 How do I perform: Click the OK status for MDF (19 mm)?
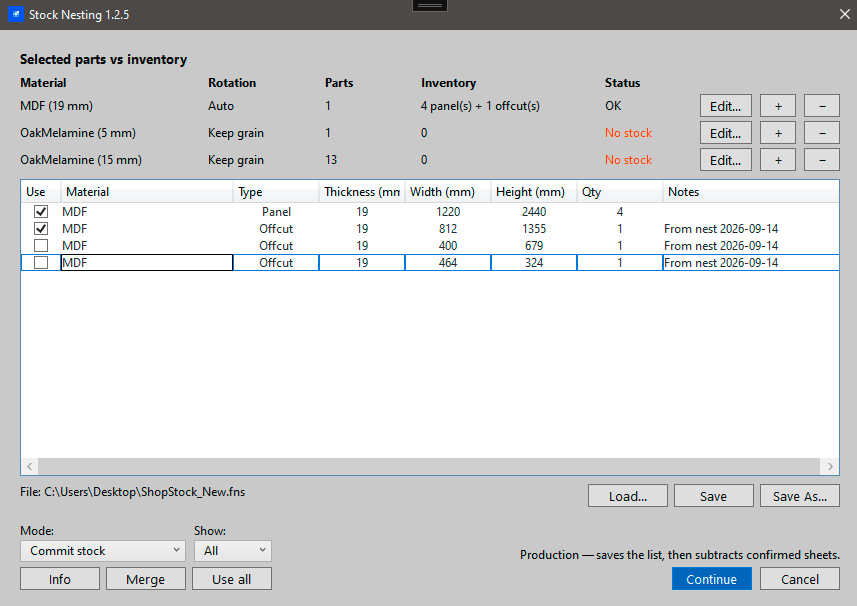click(x=613, y=106)
